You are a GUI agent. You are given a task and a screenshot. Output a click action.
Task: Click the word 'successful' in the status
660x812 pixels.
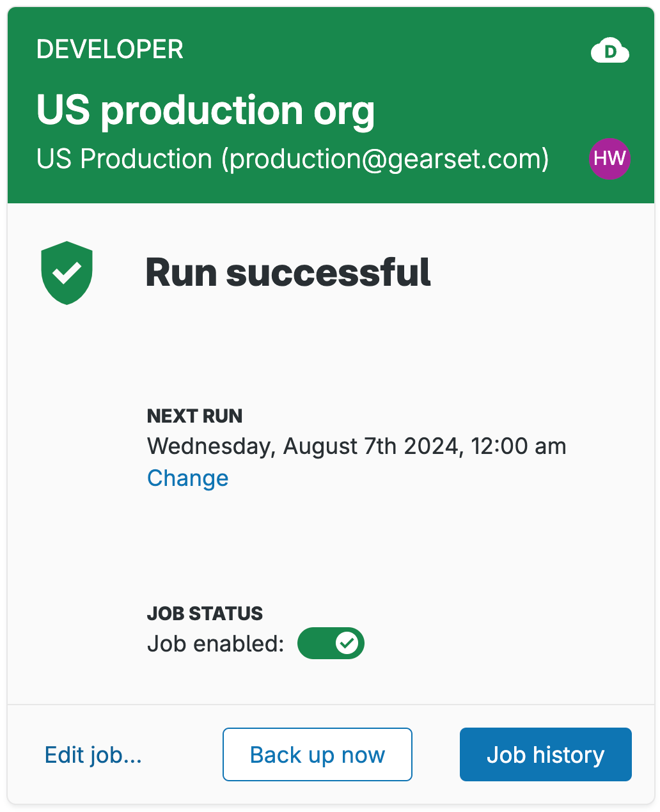[x=329, y=272]
